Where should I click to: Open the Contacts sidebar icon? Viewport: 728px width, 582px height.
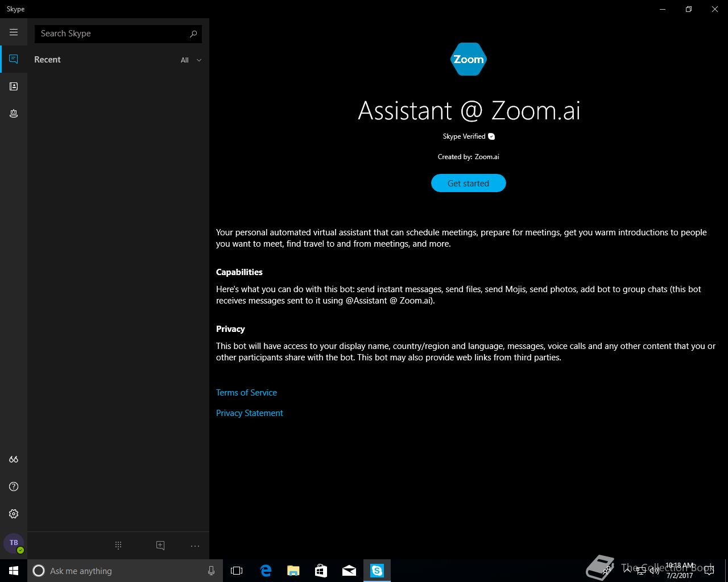tap(14, 86)
